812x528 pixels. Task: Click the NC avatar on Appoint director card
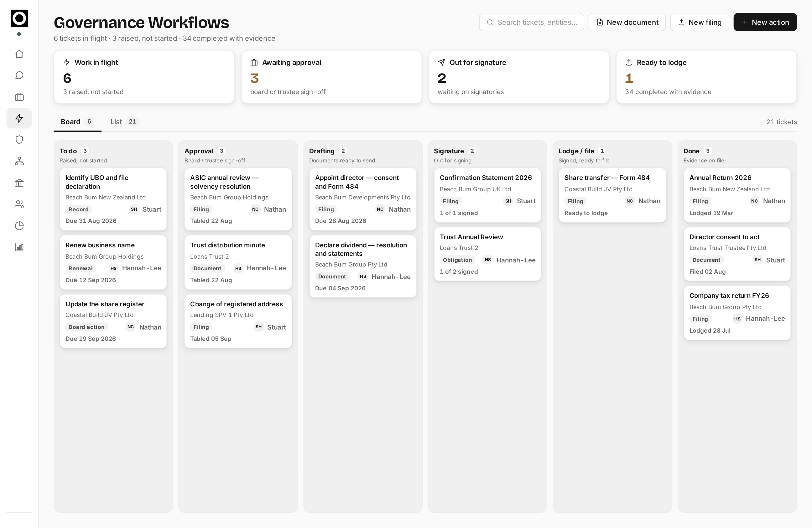coord(380,209)
